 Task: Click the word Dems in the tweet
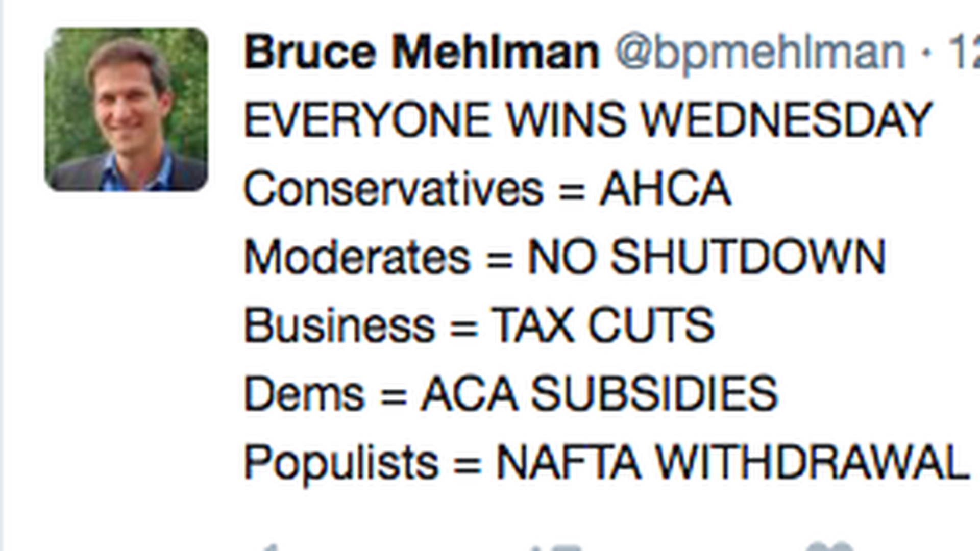pos(305,394)
